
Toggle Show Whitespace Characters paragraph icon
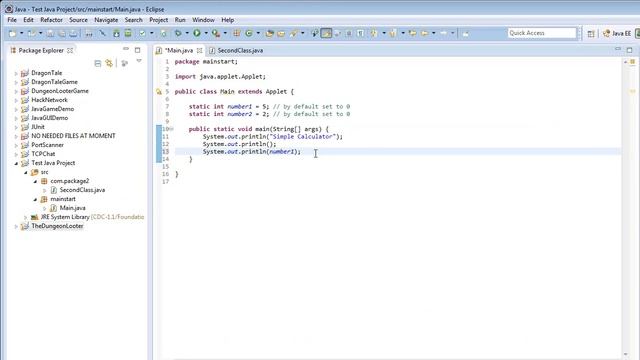[x=360, y=33]
